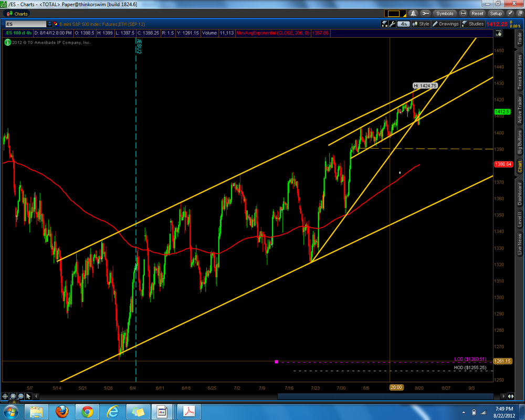Select the 4h timeframe button

click(x=404, y=24)
